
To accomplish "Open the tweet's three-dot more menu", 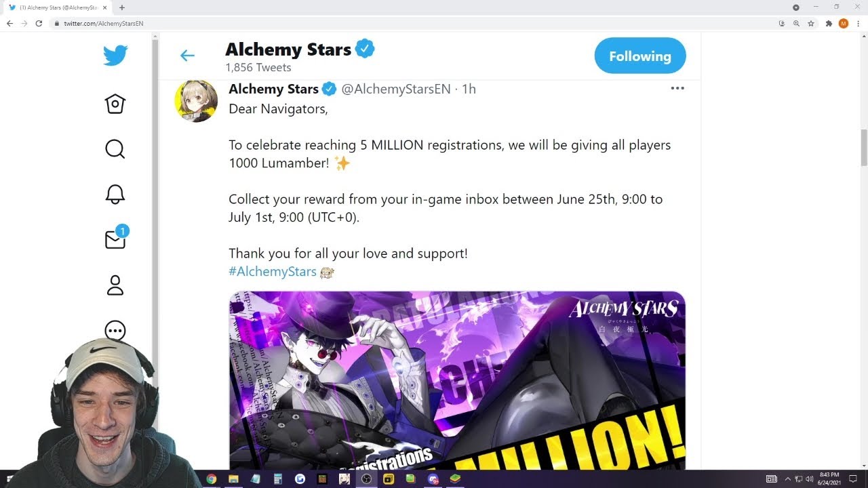I will pyautogui.click(x=677, y=88).
